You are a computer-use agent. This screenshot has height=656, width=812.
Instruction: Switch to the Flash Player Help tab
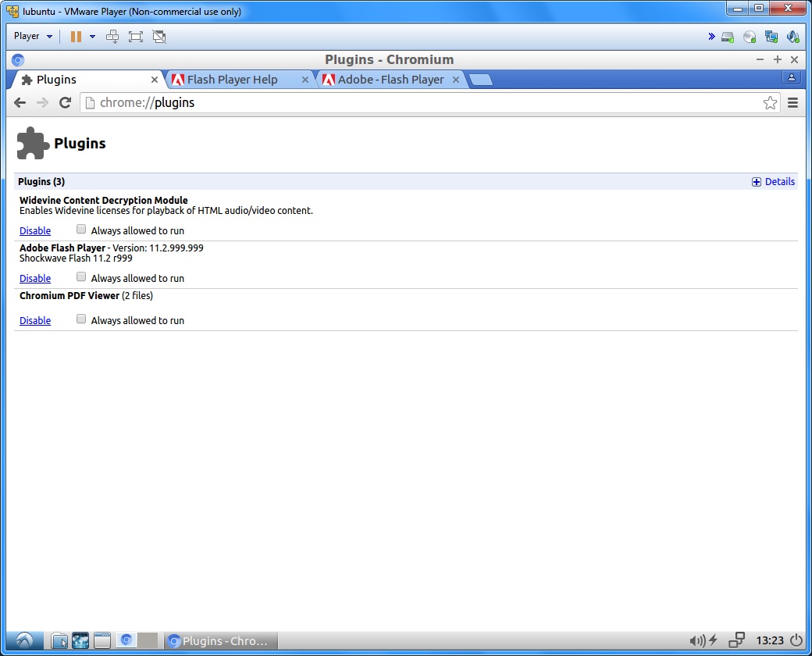239,80
